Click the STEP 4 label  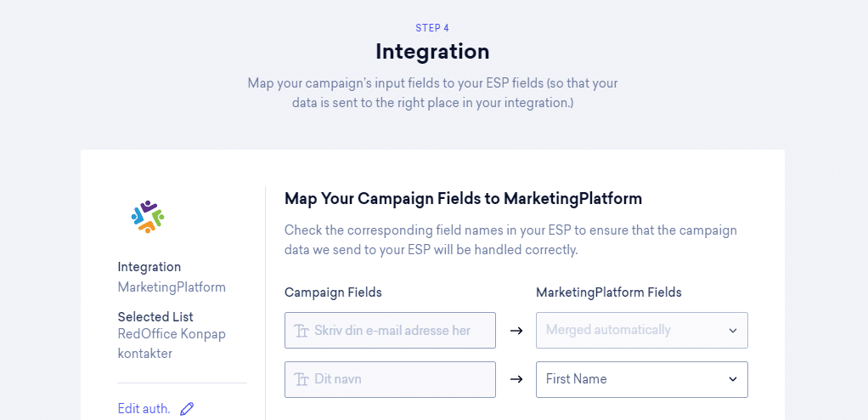(x=432, y=28)
